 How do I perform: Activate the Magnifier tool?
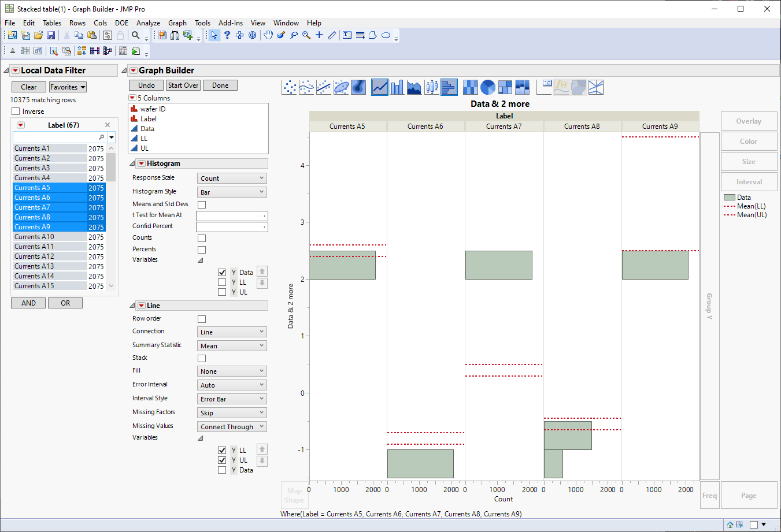click(306, 35)
